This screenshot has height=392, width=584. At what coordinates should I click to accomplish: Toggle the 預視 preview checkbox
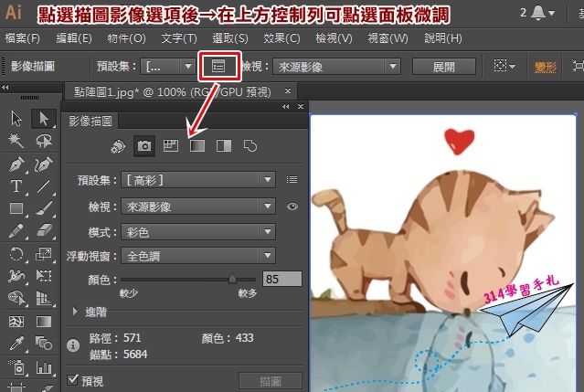pos(72,380)
